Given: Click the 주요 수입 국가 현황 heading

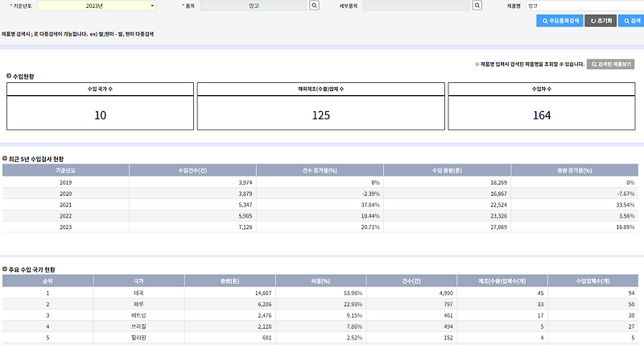Looking at the screenshot, I should click(x=31, y=270).
